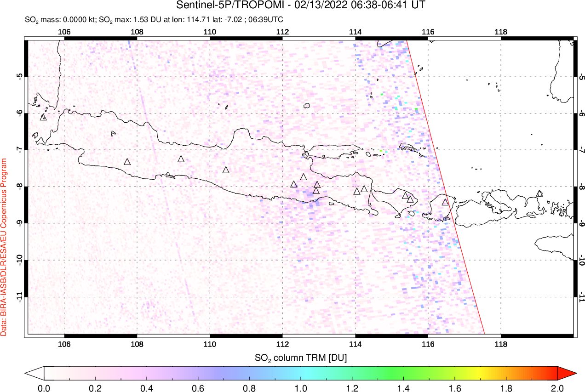Viewport: 585px width, 392px height.
Task: Click the '0.4' colorbar tick label
Action: [147, 388]
